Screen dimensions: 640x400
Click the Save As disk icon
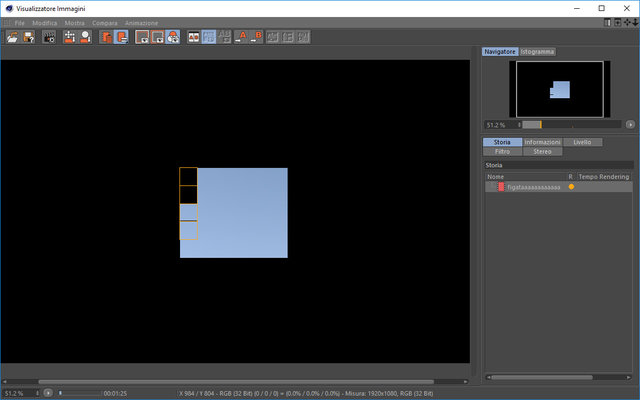(x=29, y=37)
